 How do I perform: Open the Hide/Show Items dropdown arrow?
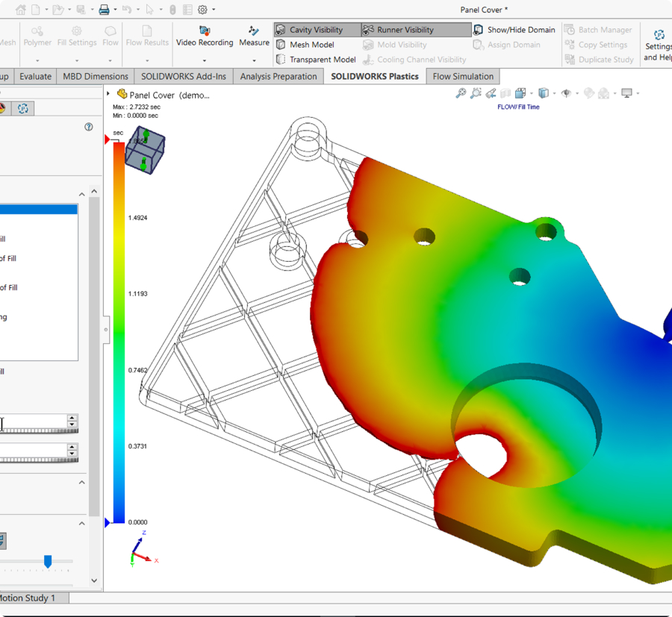(x=577, y=93)
